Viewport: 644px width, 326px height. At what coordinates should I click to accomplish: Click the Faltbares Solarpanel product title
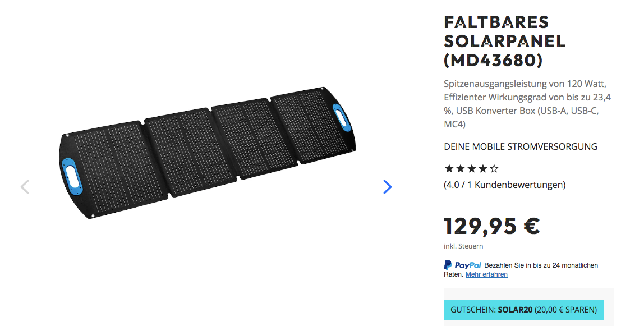pos(505,42)
